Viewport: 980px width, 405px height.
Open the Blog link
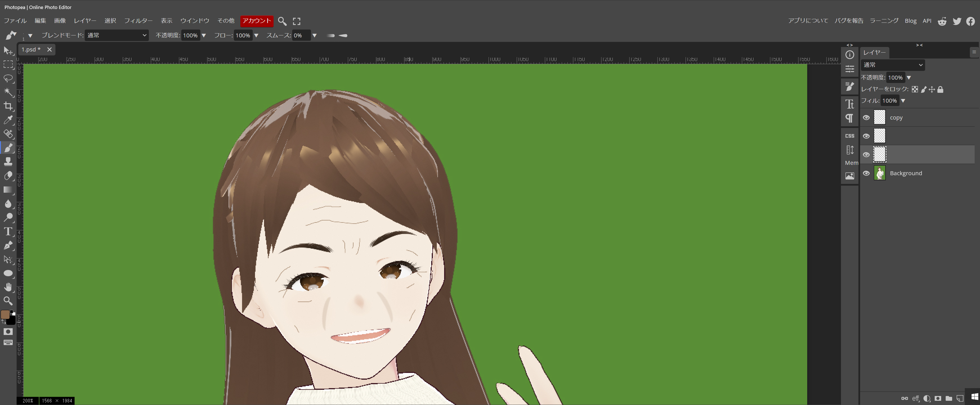(x=910, y=21)
